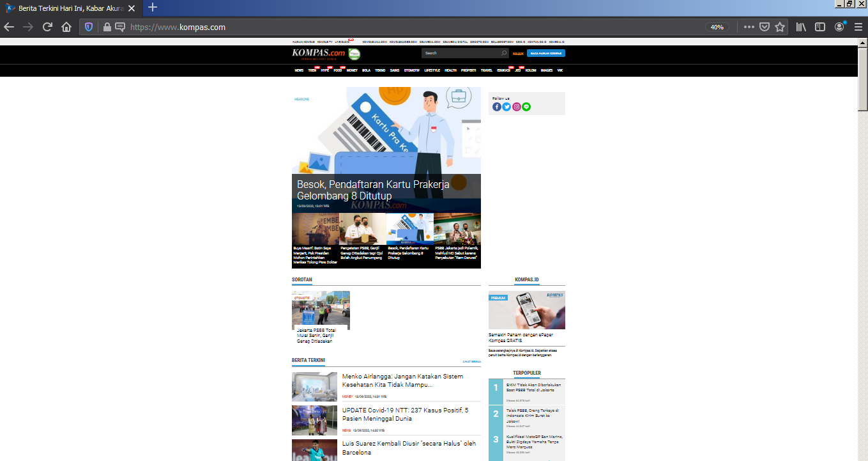Bookmark this page with star
868x461 pixels.
pyautogui.click(x=780, y=27)
